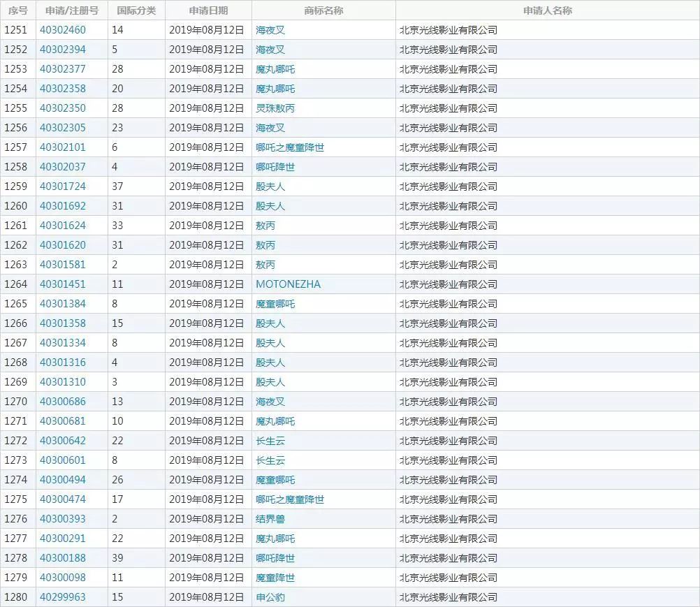Open trademark 灵珠敖丙 in row 1255
This screenshot has width=700, height=607.
pos(275,108)
